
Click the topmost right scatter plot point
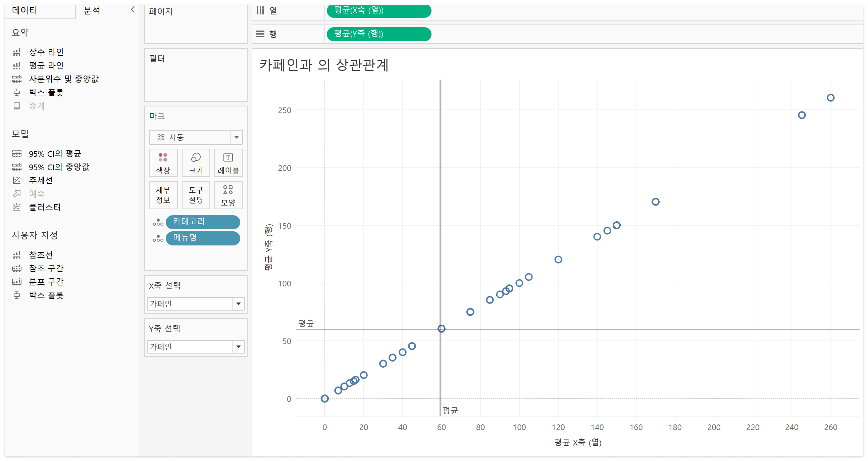coord(830,98)
